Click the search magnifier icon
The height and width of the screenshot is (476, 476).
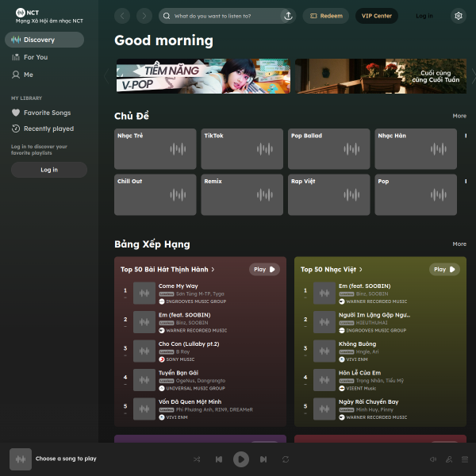pos(167,16)
